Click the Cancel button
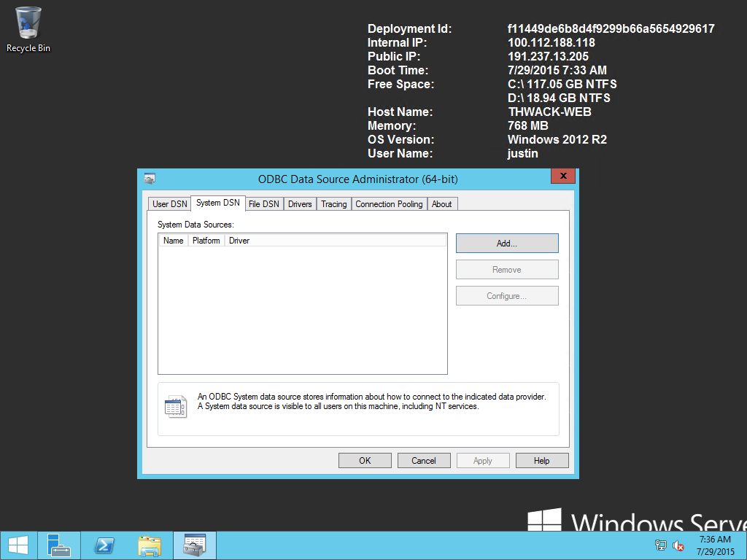 (424, 461)
